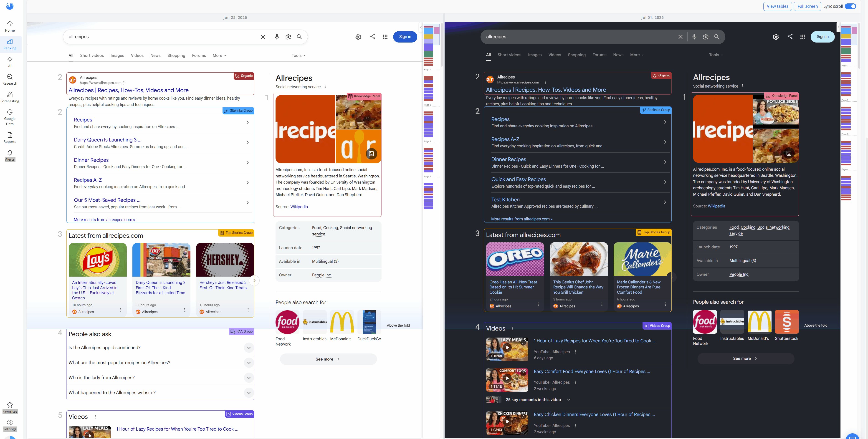Click the View tables button
This screenshot has width=868, height=439.
pos(777,6)
